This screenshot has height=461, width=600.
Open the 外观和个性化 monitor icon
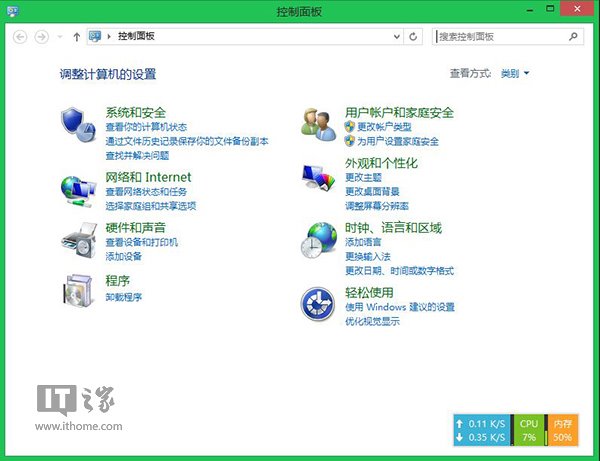[319, 176]
